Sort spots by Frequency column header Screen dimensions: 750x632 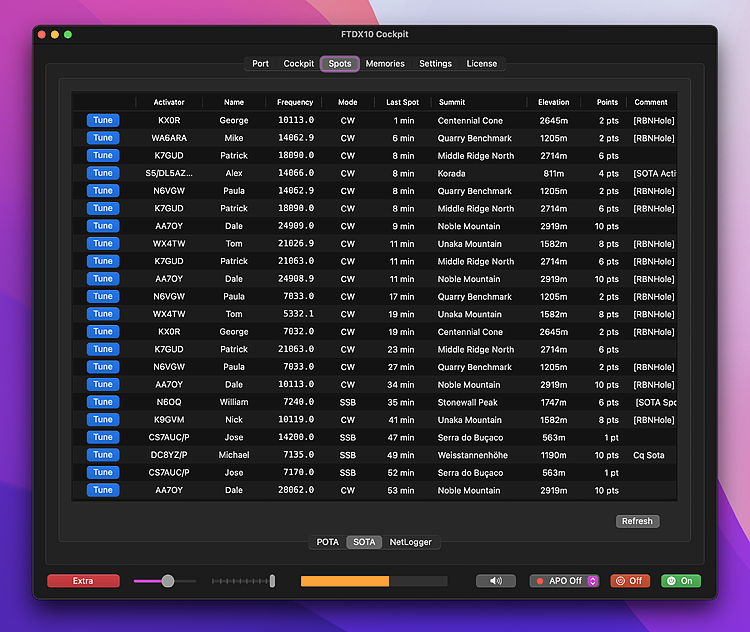[295, 102]
